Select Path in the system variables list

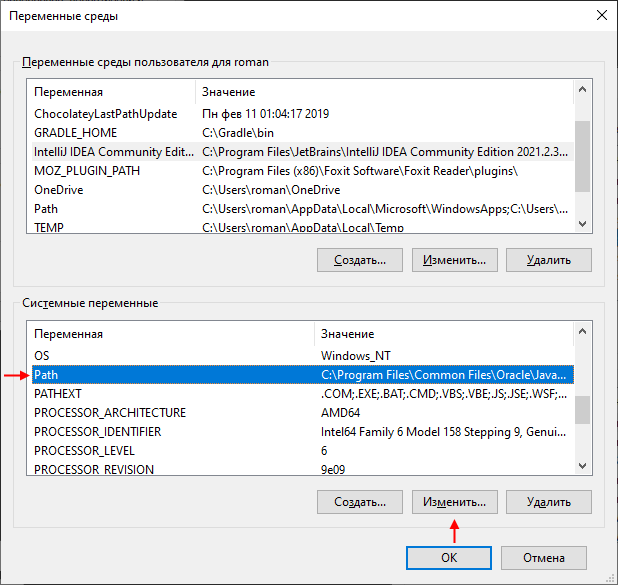tap(303, 374)
